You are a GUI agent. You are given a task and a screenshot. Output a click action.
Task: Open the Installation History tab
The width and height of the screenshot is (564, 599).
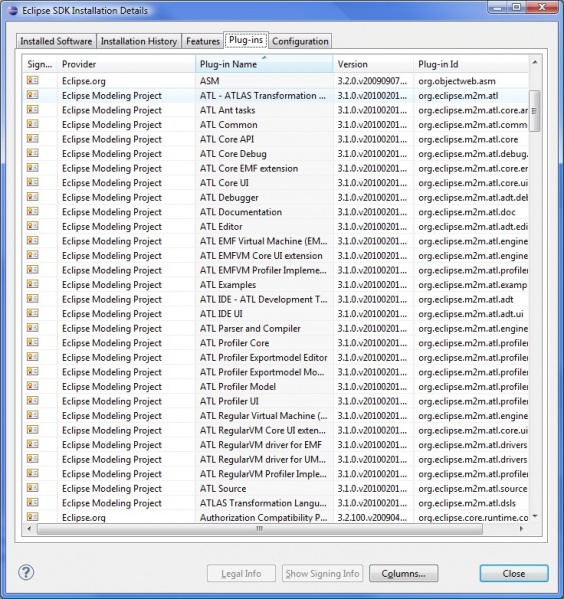coord(139,41)
